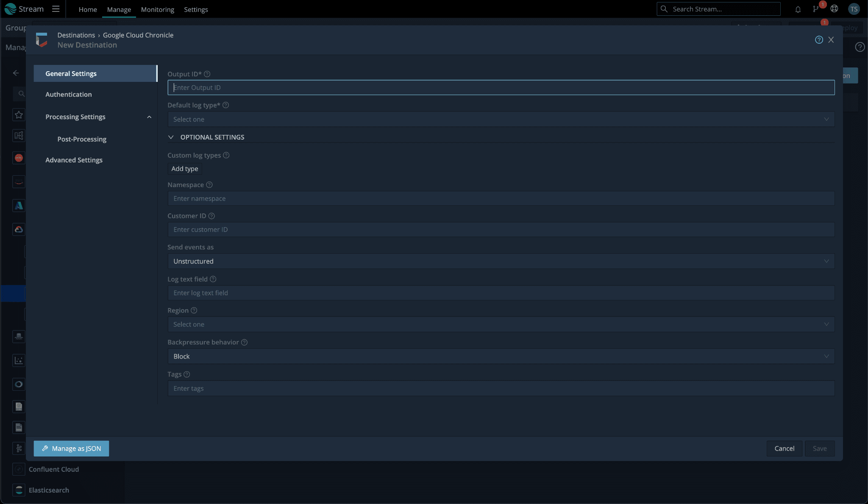
Task: Open the Monitoring menu in the top bar
Action: pyautogui.click(x=157, y=9)
